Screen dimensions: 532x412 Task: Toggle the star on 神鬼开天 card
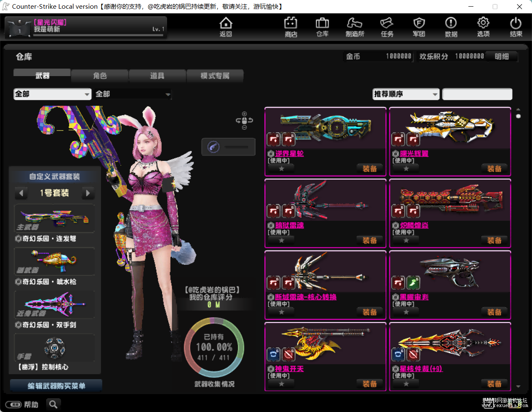(281, 384)
